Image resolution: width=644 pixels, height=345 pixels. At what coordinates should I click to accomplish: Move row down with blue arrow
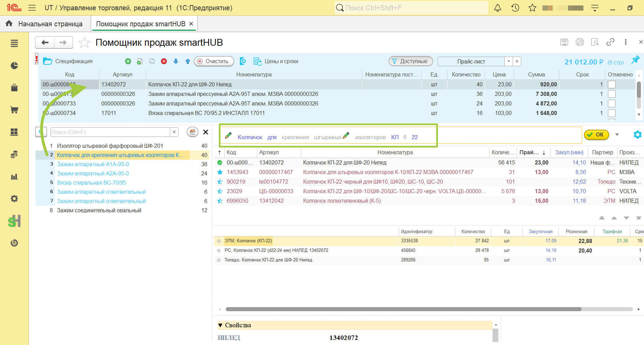(176, 61)
